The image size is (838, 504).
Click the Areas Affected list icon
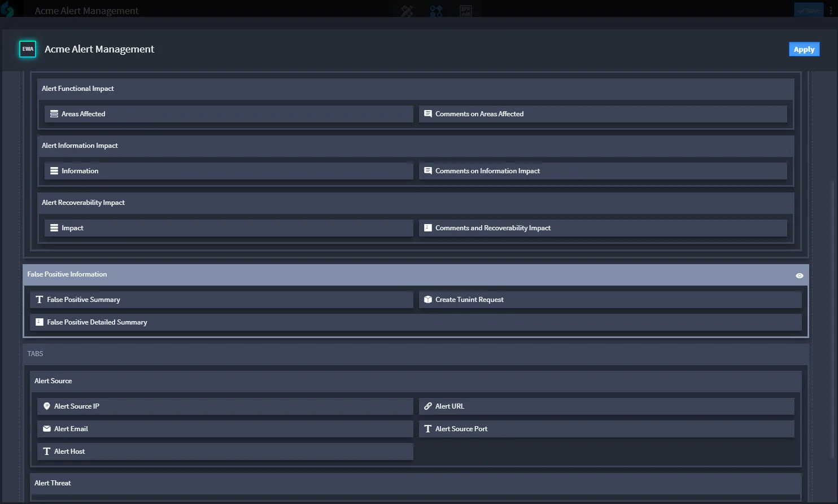point(54,114)
